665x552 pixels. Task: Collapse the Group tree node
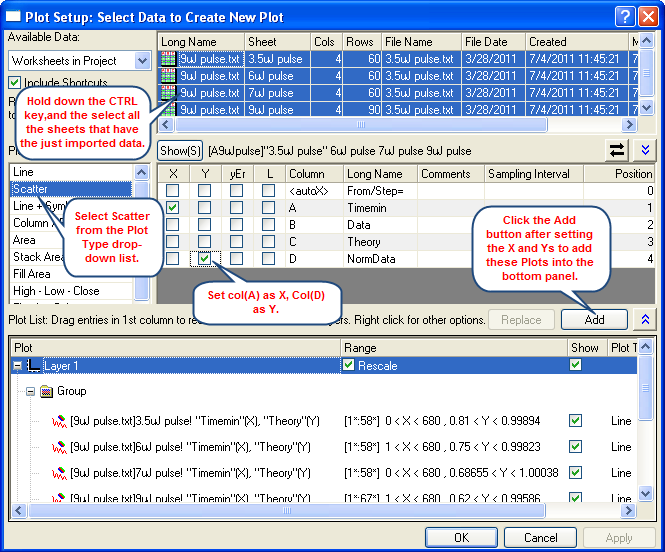click(x=30, y=391)
